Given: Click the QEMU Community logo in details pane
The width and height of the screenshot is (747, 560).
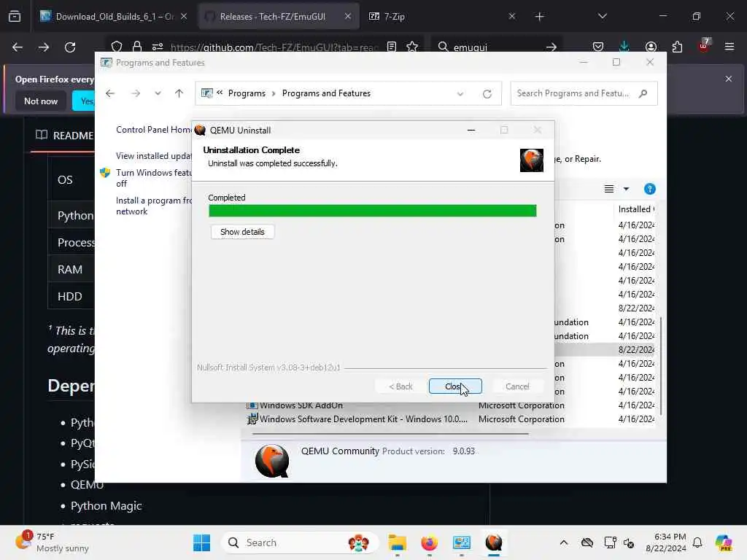Looking at the screenshot, I should pyautogui.click(x=272, y=461).
